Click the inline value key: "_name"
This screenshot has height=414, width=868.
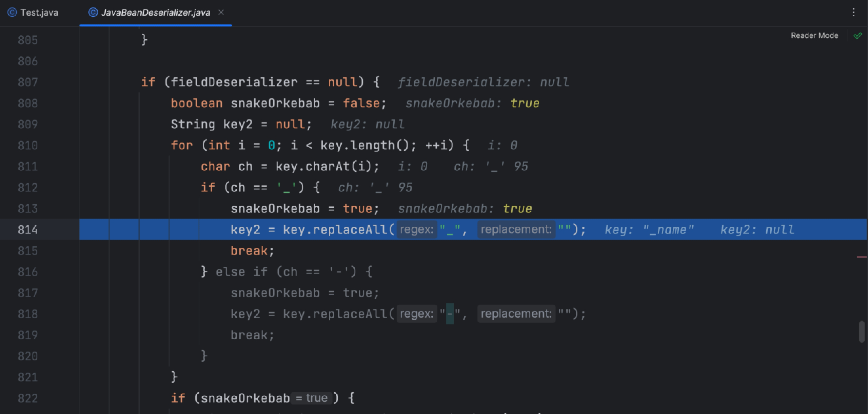(649, 230)
